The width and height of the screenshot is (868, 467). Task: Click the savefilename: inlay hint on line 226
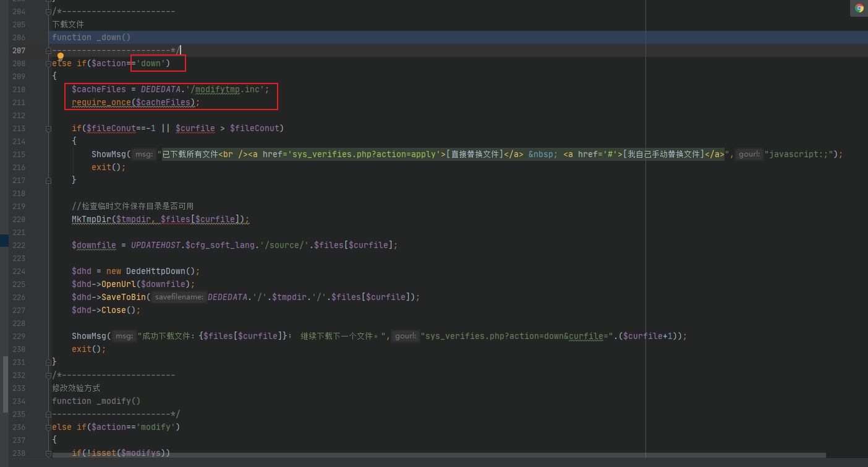[178, 297]
